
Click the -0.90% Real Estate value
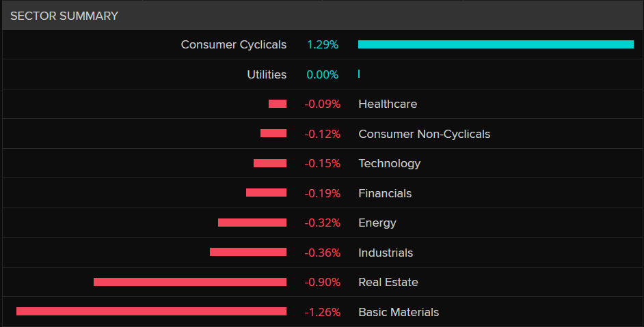pos(322,282)
